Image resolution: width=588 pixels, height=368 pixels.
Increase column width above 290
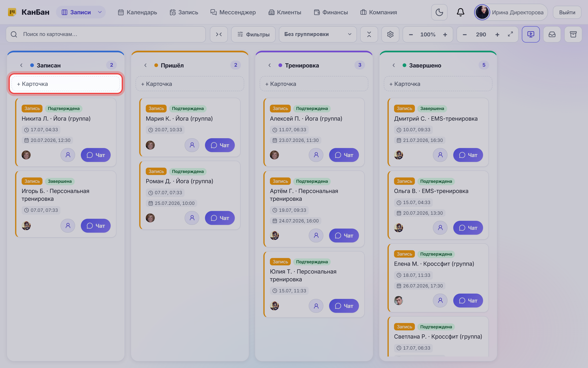[x=497, y=35]
